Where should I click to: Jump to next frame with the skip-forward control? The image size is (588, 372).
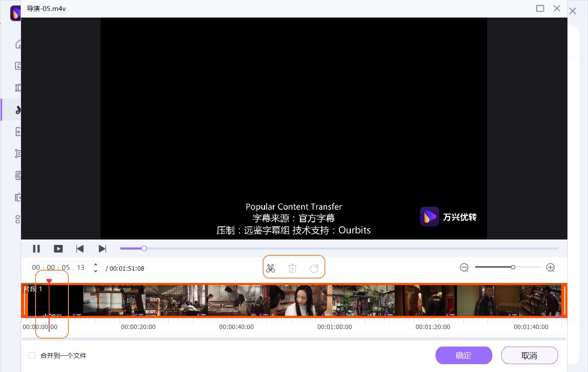tap(102, 248)
